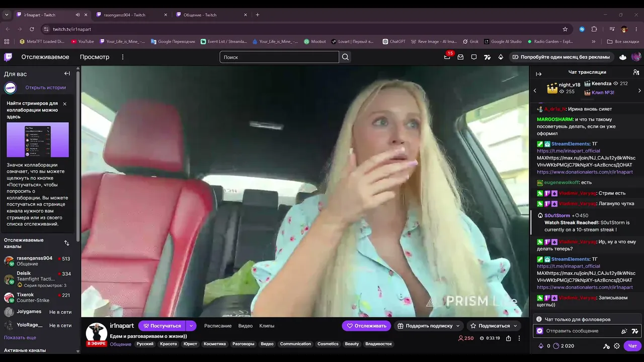Screen dimensions: 644x362
Task: Open the Подписаться dropdown button
Action: 493,326
